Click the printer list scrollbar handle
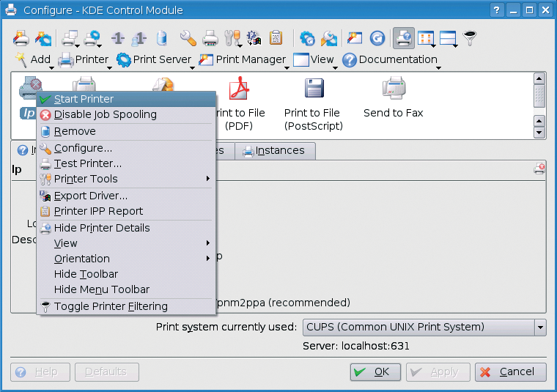 tap(539, 96)
